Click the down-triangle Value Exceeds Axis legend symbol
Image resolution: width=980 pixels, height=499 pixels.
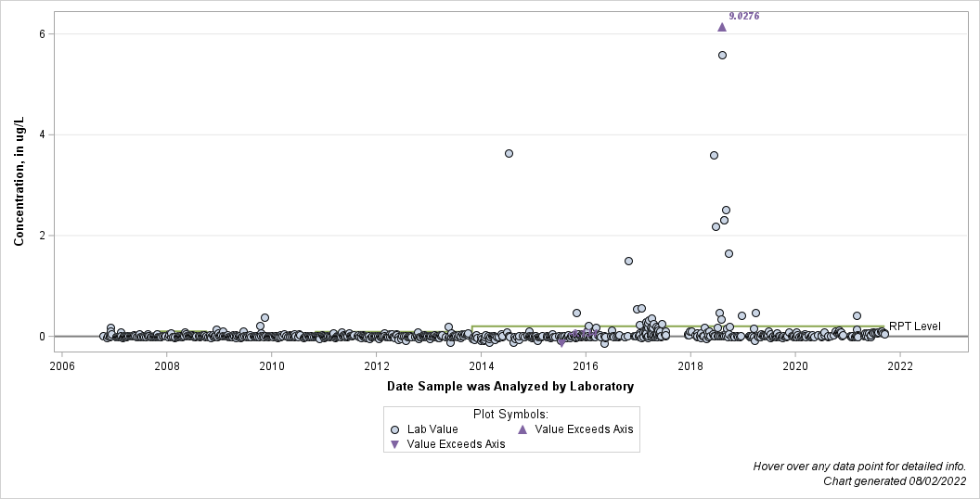pos(394,444)
